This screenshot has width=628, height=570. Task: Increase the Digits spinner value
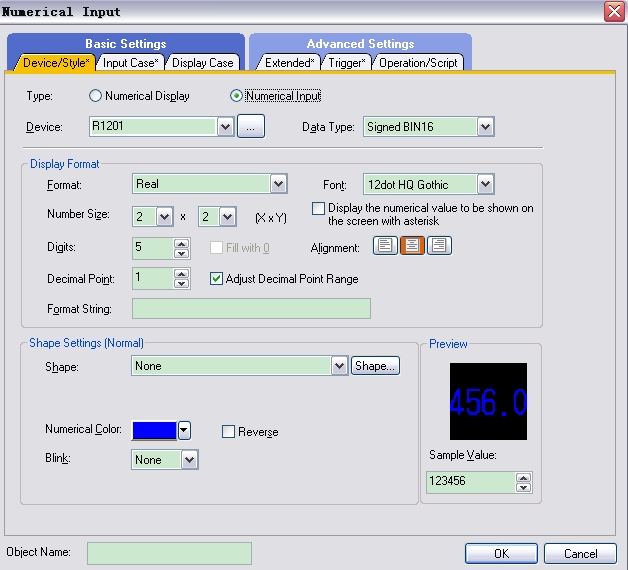tap(181, 242)
